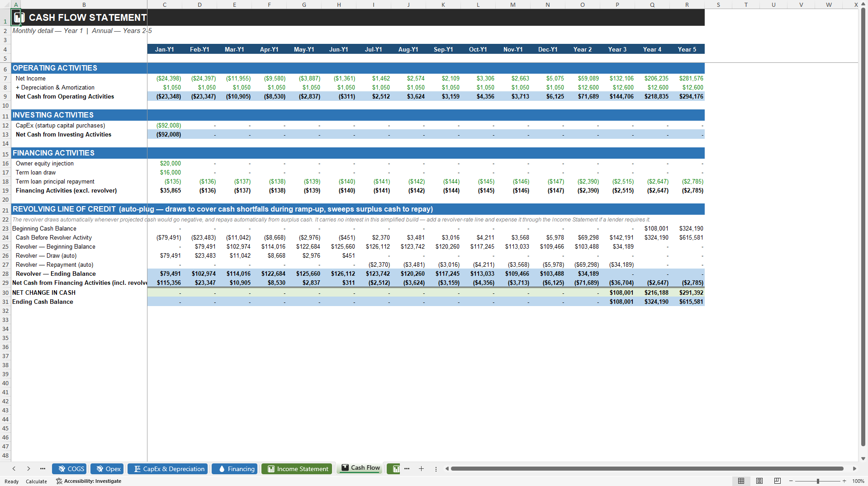Select the Year 5 column heading cell

[687, 49]
